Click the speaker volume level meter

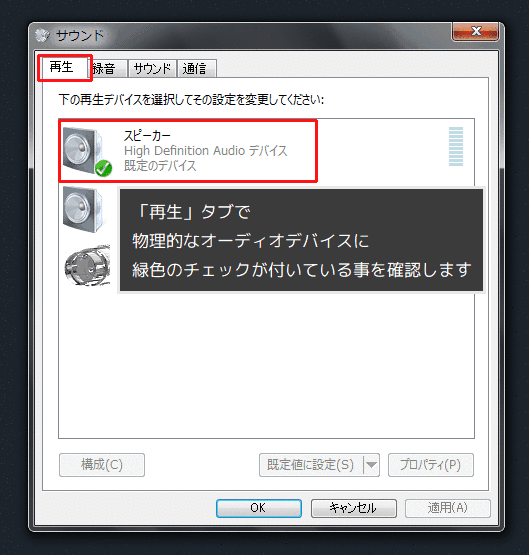[x=456, y=147]
